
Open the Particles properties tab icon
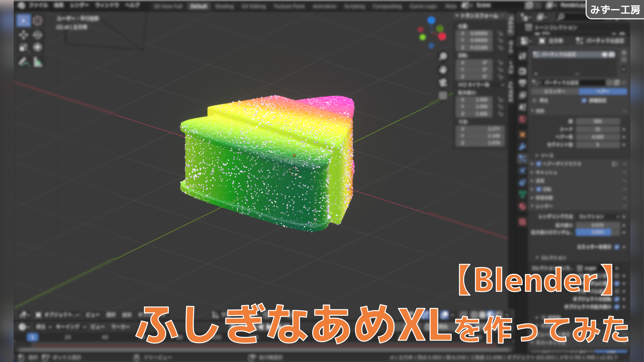click(522, 159)
